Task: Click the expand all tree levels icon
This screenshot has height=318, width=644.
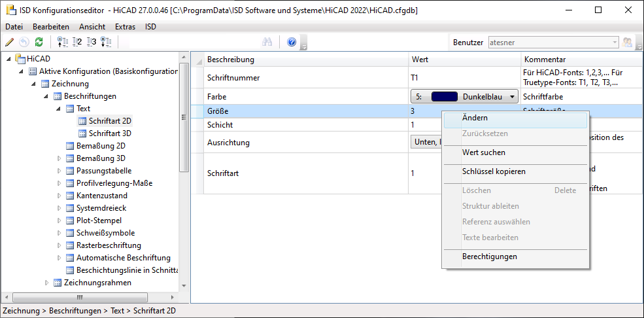Action: pos(106,42)
